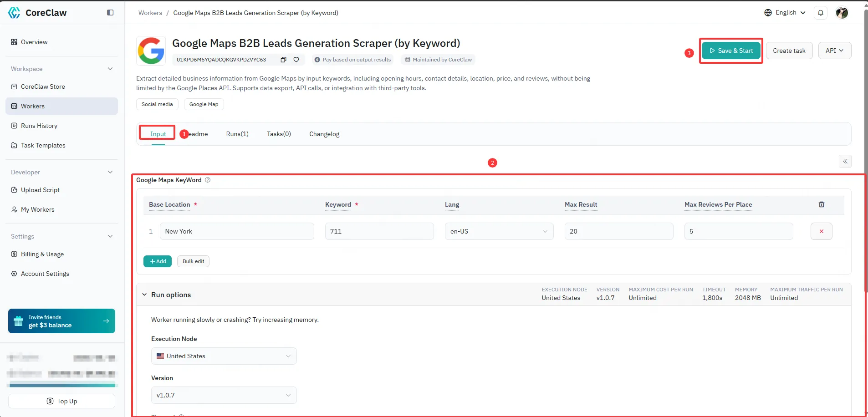Click the Top Up button

coord(61,401)
